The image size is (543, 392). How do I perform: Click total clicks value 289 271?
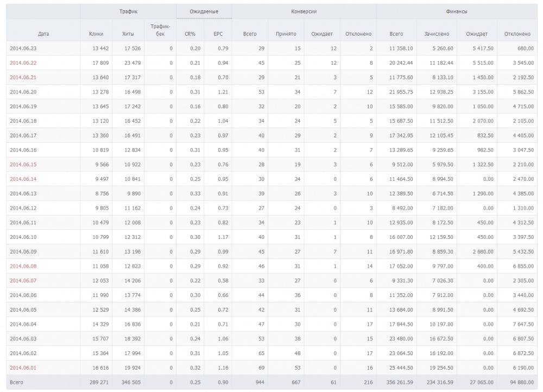pos(99,383)
